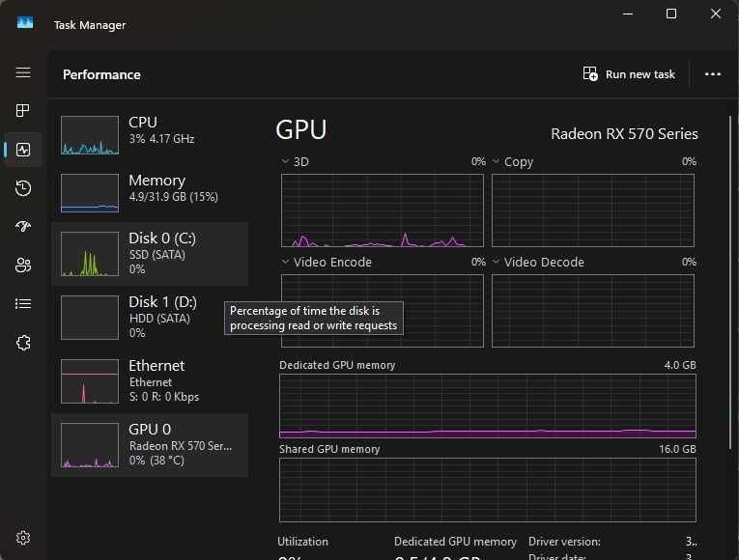
Task: Select the Memory performance item
Action: 150,193
